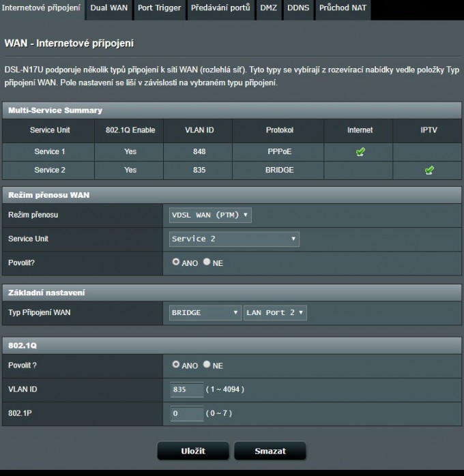Select NE for WAN Povolit

[x=207, y=262]
